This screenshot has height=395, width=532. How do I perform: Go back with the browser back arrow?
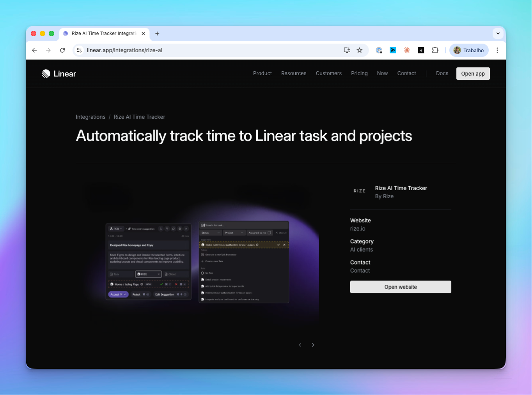pyautogui.click(x=34, y=50)
